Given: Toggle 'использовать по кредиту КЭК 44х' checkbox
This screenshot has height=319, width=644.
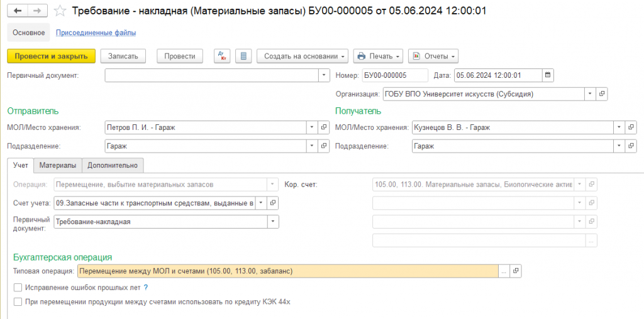Looking at the screenshot, I should point(18,302).
